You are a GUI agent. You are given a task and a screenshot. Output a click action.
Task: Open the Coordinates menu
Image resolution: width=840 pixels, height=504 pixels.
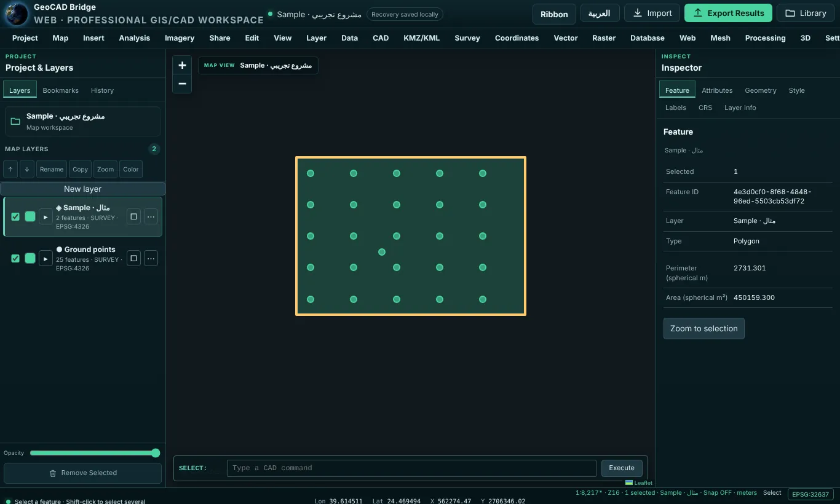click(x=517, y=37)
